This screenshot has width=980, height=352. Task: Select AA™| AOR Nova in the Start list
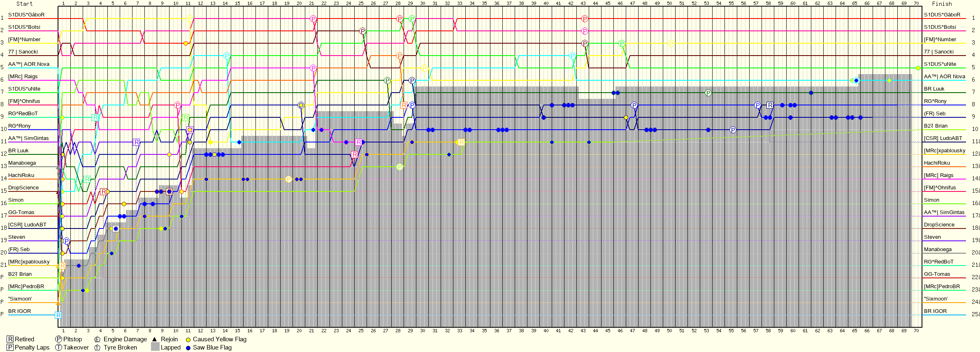point(29,64)
